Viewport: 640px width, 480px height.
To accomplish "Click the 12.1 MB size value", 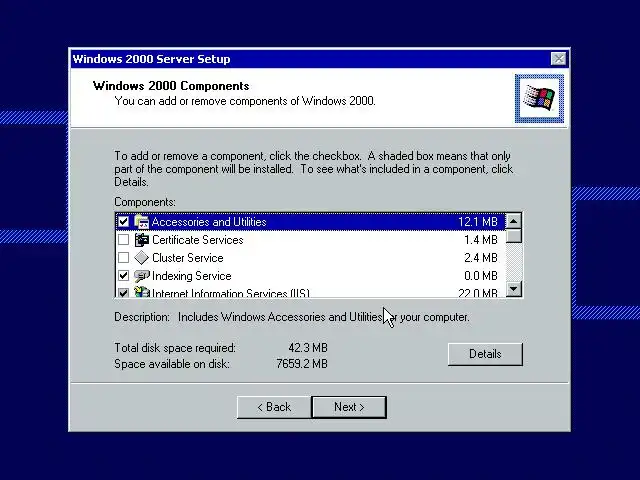I will coord(478,222).
